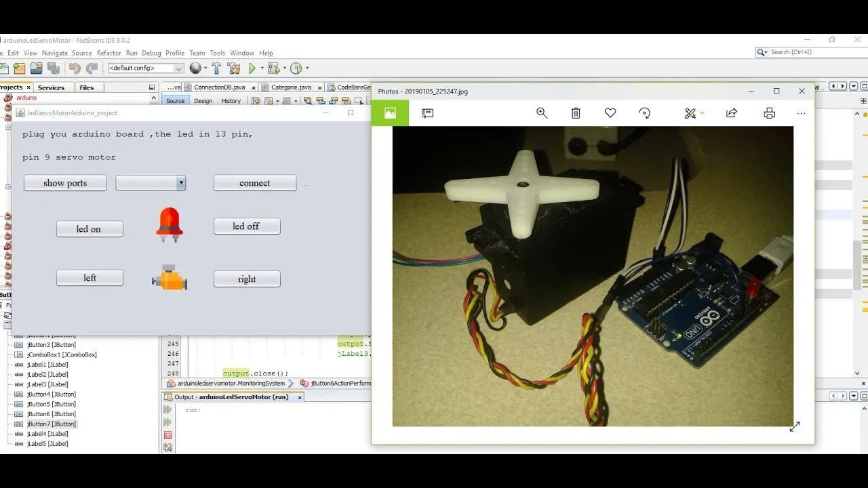The image size is (868, 488).
Task: Switch to the Services tab
Action: (51, 87)
